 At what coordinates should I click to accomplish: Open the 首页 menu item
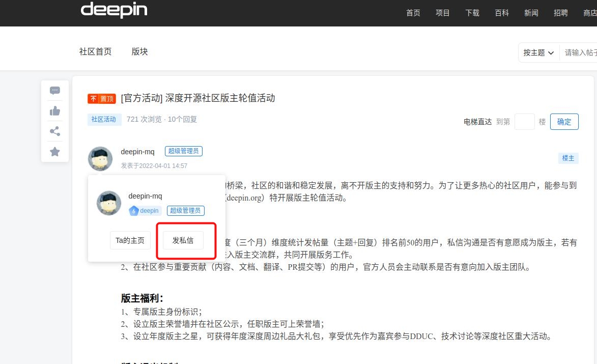point(413,13)
